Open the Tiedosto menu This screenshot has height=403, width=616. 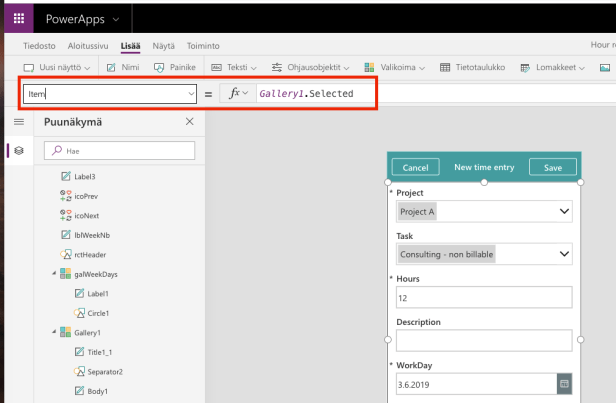[40, 45]
